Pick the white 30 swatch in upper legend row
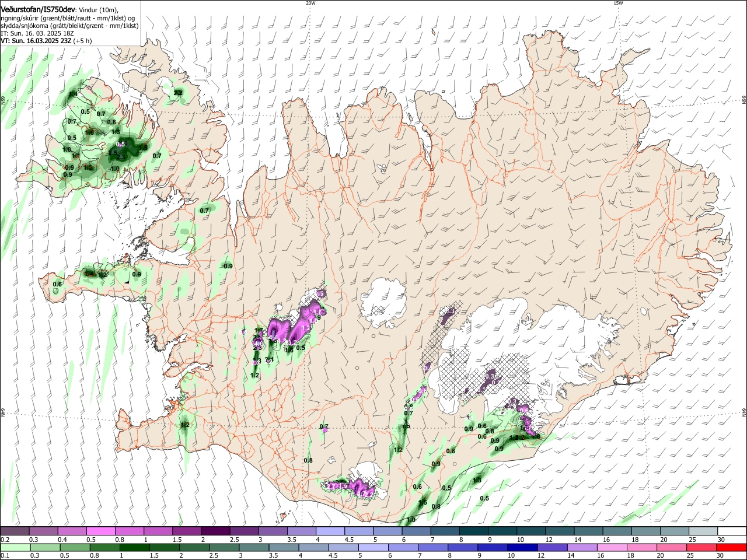The height and width of the screenshot is (560, 747). pyautogui.click(x=732, y=531)
